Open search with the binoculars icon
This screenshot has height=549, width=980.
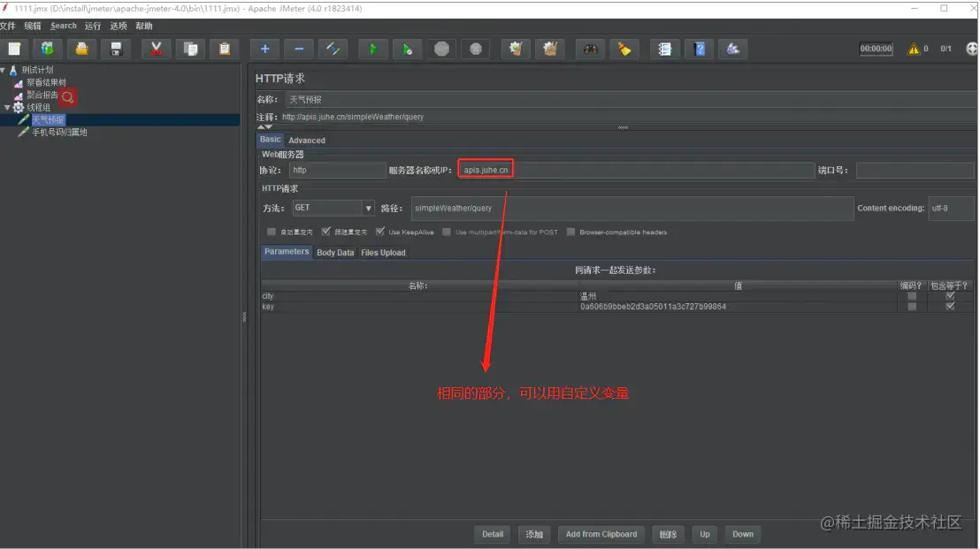click(x=590, y=49)
